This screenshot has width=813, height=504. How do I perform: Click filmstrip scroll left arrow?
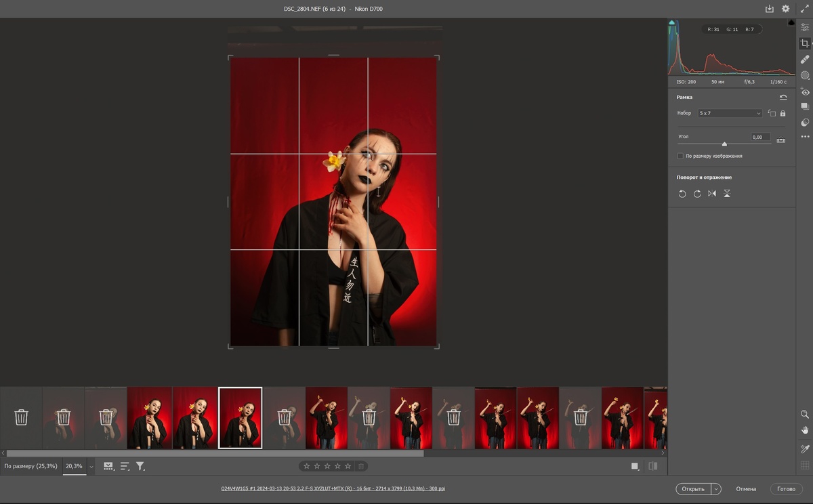pos(3,453)
